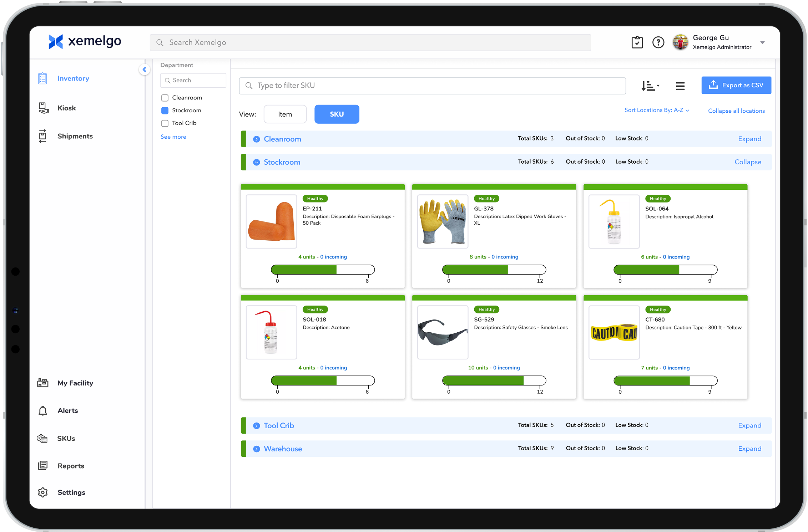The image size is (808, 532).
Task: Check the Cleanroom department checkbox
Action: [165, 98]
